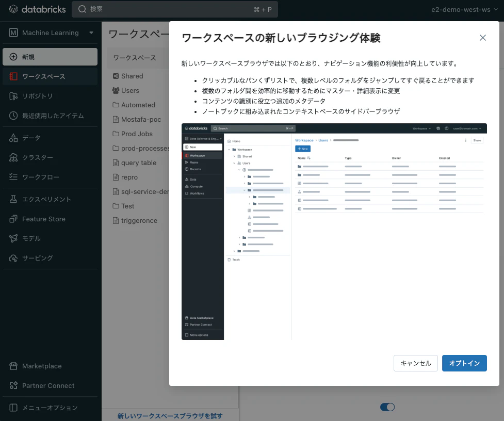This screenshot has width=504, height=421.
Task: Click the ワークスペース sidebar icon
Action: tap(13, 76)
